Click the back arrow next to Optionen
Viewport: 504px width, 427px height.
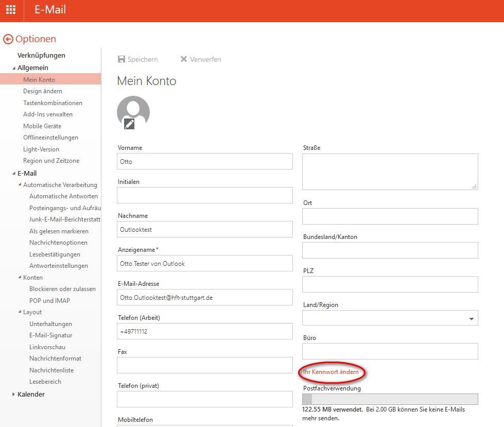pos(8,39)
